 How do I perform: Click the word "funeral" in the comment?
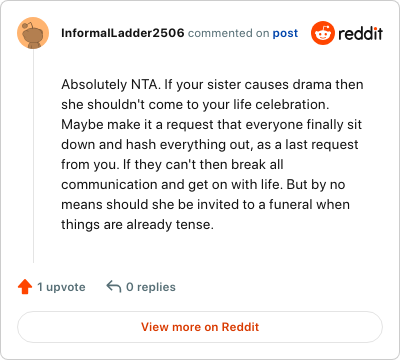[x=291, y=204]
